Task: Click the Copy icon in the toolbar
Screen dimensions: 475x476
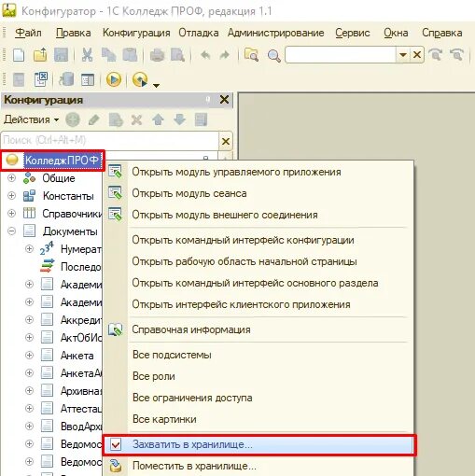Action: click(x=109, y=55)
